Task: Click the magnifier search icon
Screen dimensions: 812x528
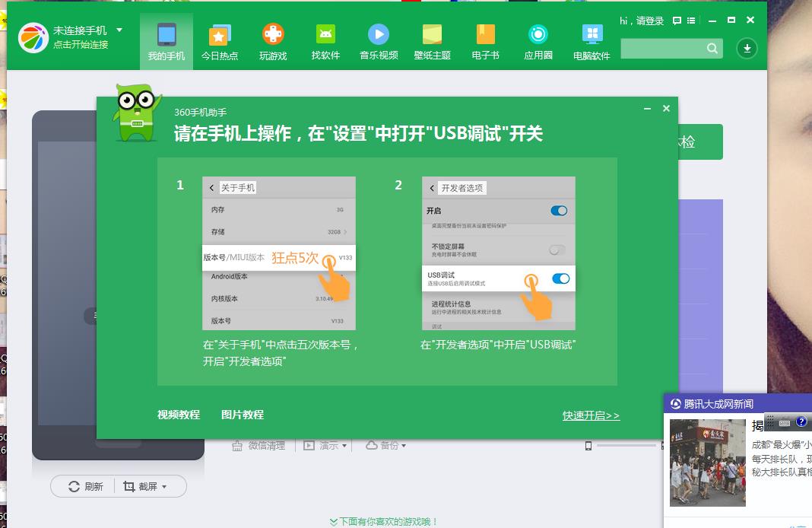Action: (x=712, y=48)
